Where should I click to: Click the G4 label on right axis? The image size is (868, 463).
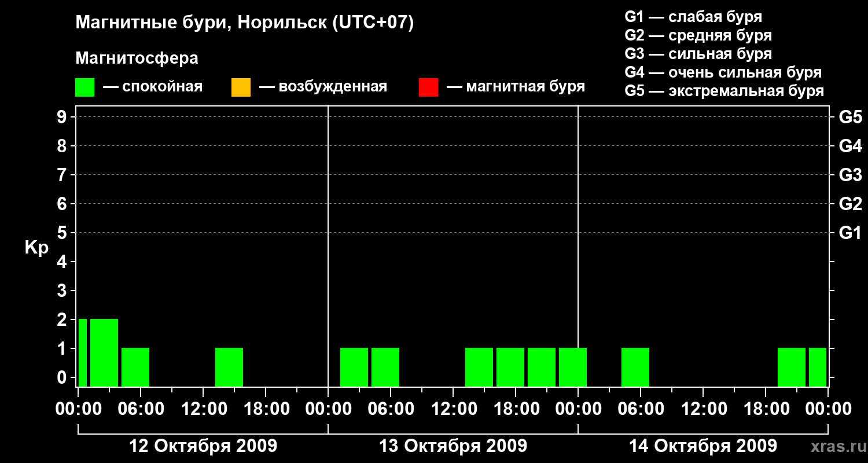tap(851, 146)
